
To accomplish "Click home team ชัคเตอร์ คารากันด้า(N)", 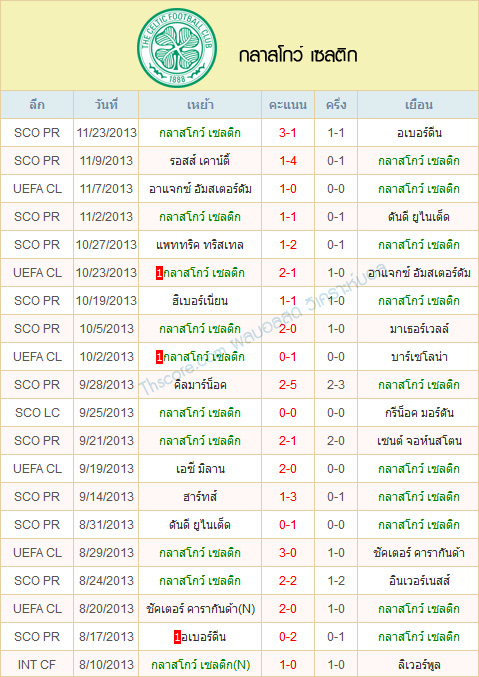I will (200, 609).
